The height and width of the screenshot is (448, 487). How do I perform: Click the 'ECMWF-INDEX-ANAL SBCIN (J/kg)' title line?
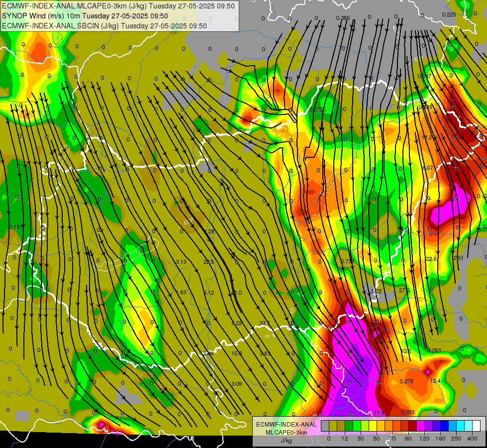click(x=60, y=26)
